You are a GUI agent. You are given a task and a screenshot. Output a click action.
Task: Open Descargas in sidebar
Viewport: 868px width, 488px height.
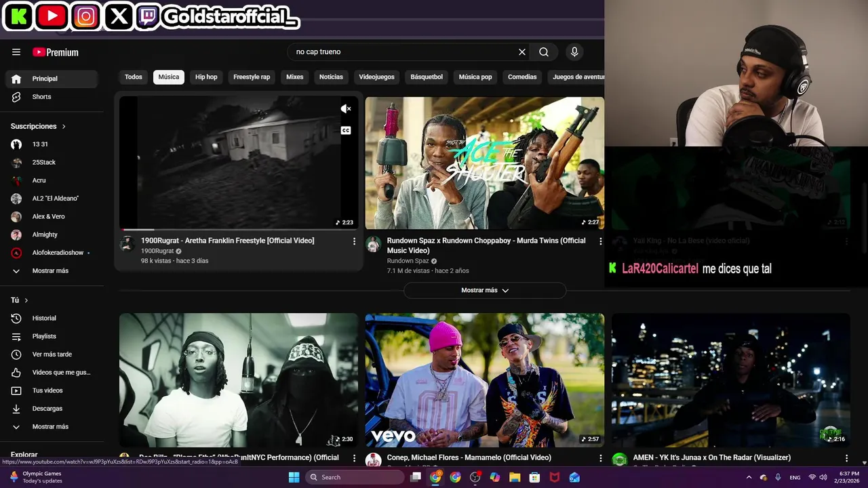pos(52,409)
